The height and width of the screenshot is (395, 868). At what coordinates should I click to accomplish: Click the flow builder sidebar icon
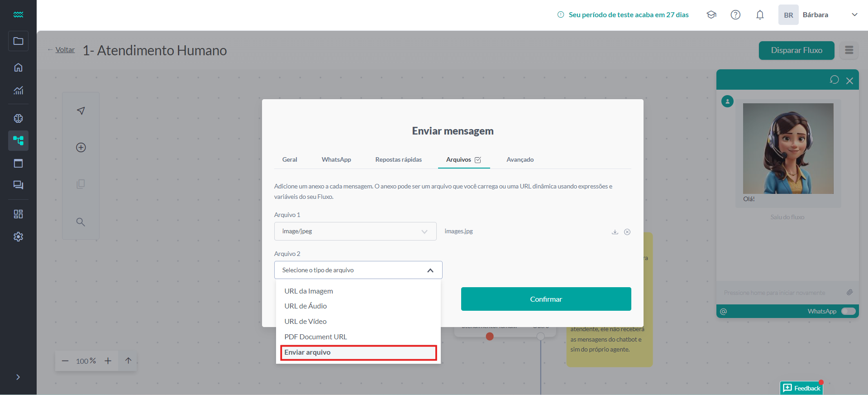pyautogui.click(x=18, y=140)
